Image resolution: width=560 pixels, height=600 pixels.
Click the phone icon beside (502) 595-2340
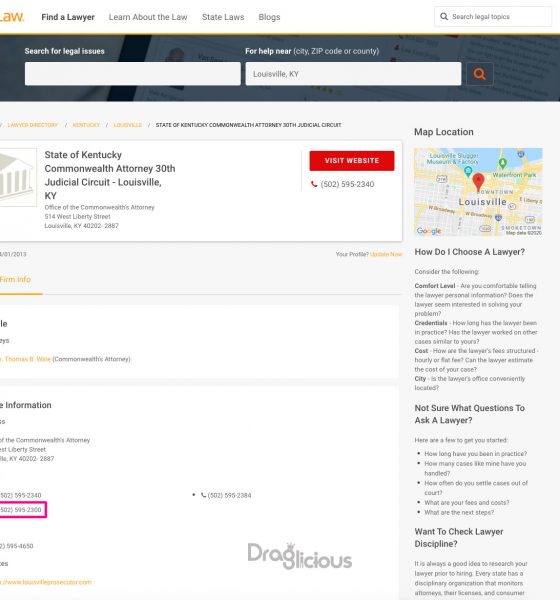tap(314, 184)
